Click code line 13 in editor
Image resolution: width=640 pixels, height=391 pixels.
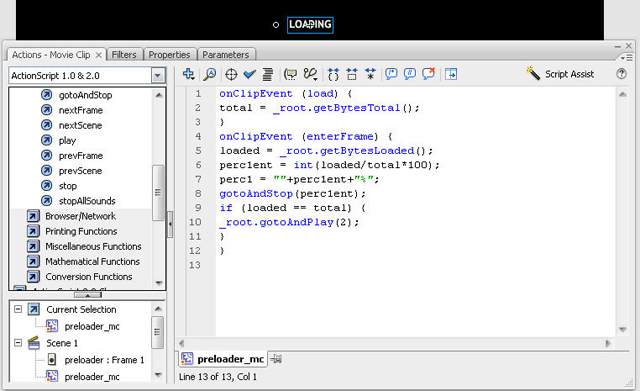coord(416,265)
